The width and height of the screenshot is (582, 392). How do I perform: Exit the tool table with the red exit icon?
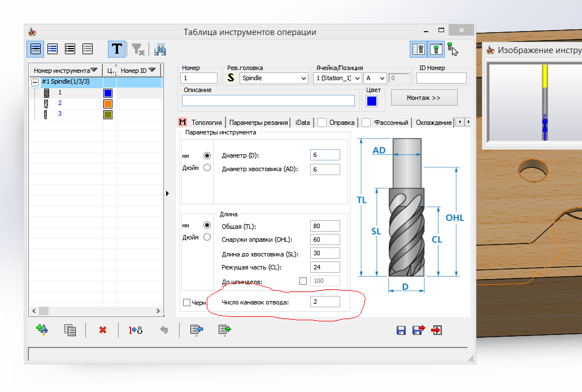point(436,330)
